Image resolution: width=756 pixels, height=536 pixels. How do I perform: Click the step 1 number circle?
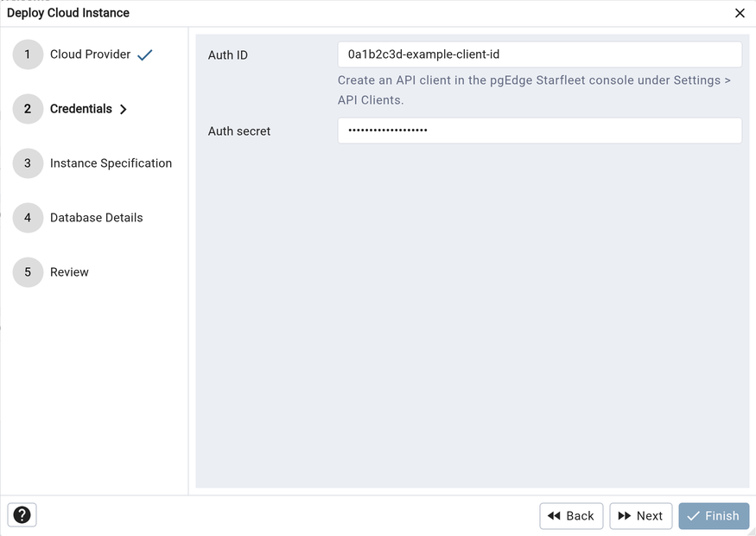coord(28,54)
